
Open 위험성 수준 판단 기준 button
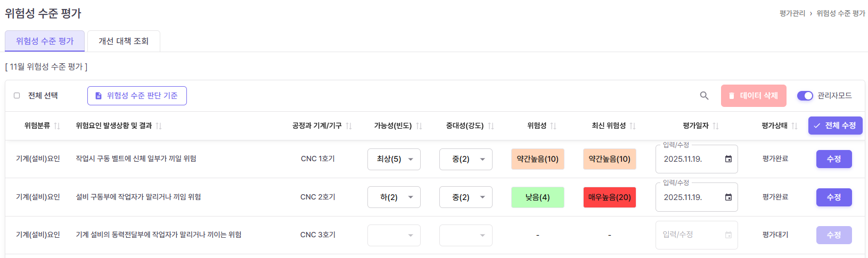tap(137, 96)
